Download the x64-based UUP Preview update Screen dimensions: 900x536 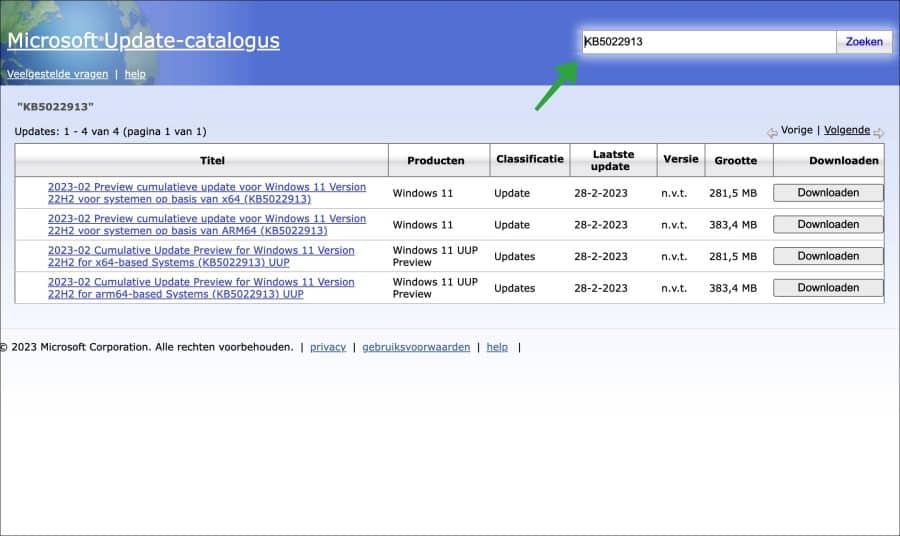tap(828, 256)
